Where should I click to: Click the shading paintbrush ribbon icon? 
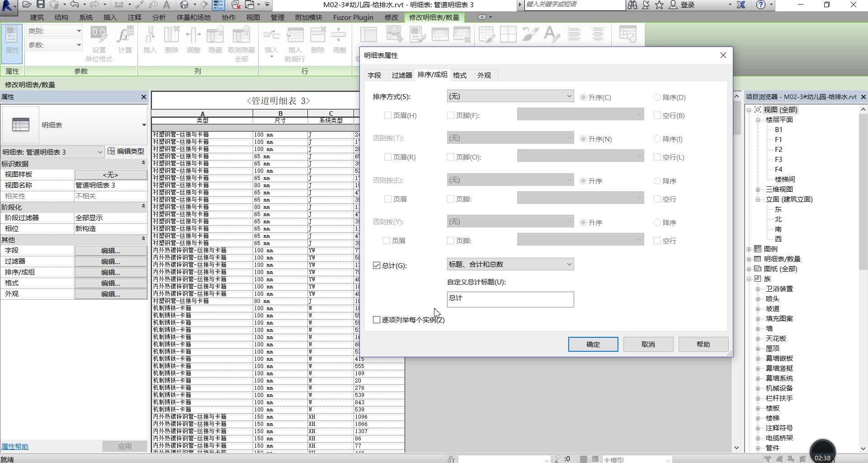click(530, 34)
